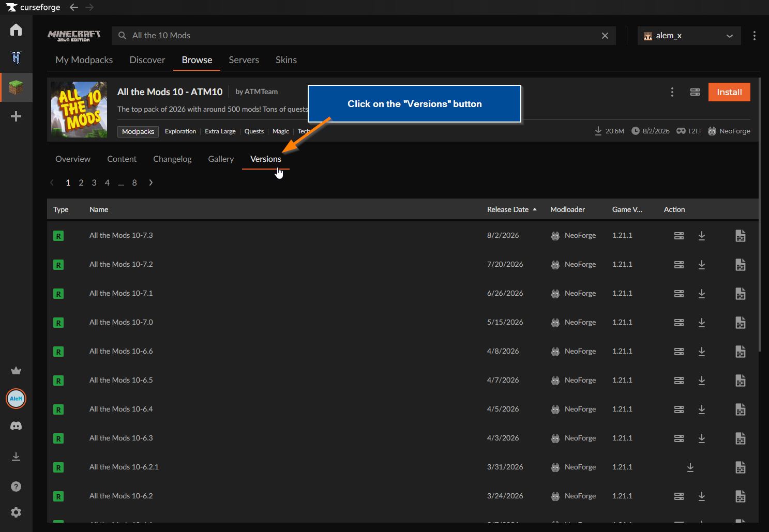Click the release date 5/15/2026
This screenshot has height=532, width=769.
pos(505,322)
